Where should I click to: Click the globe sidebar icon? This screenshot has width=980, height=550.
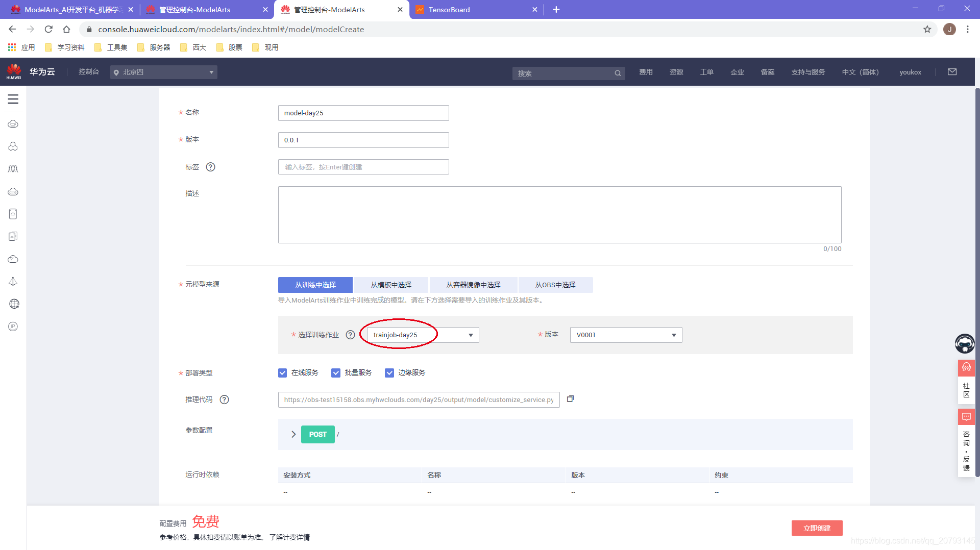pyautogui.click(x=14, y=304)
